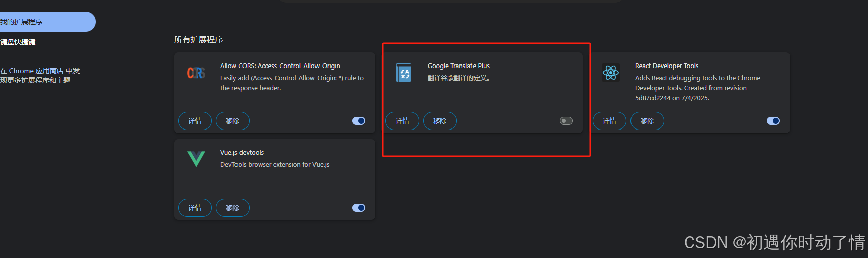
Task: Click the Google Translate Plus title text
Action: click(458, 66)
